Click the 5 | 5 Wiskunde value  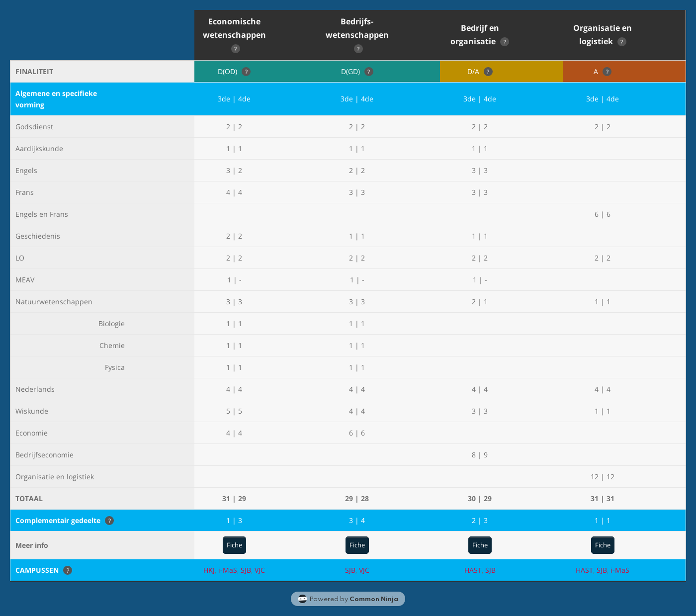(x=234, y=411)
